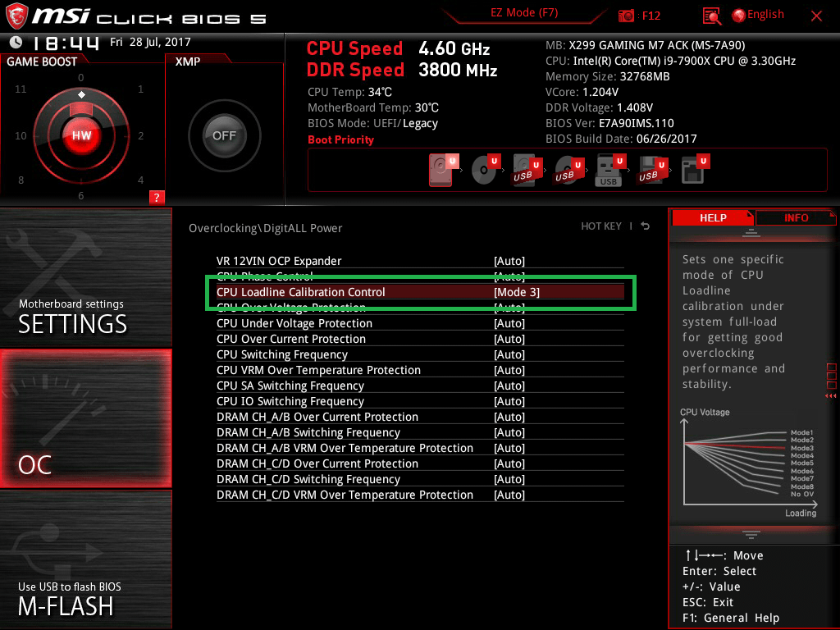This screenshot has width=840, height=630.
Task: Select the CPU Over Current Protection label
Action: click(291, 339)
